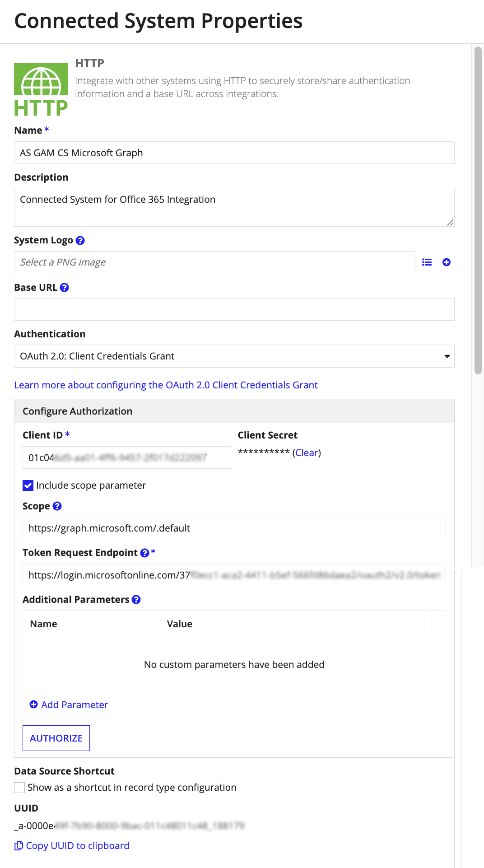Click the UUID value text
This screenshot has height=868, width=484.
[130, 826]
